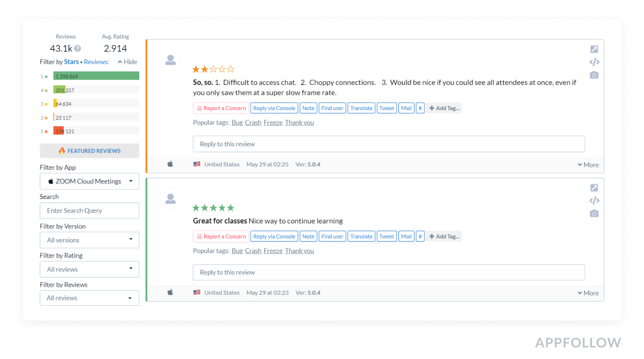Click embed code icon on first review
The height and width of the screenshot is (359, 644).
[594, 62]
